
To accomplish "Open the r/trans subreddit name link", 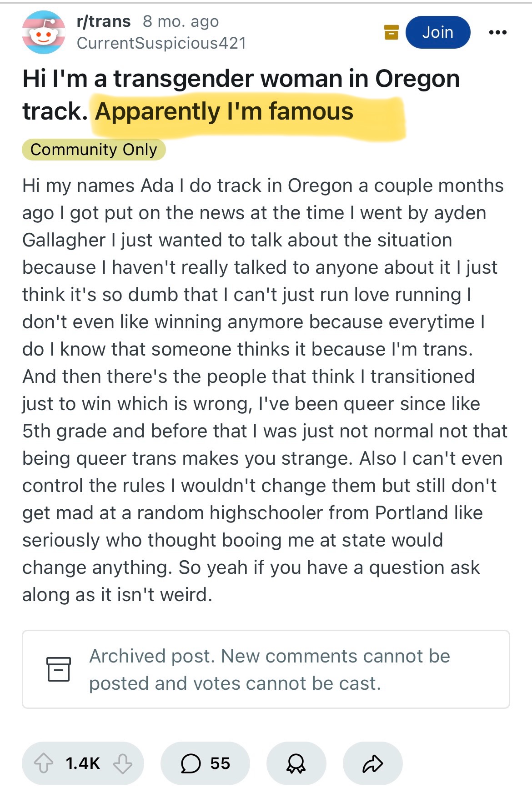I will click(x=104, y=21).
